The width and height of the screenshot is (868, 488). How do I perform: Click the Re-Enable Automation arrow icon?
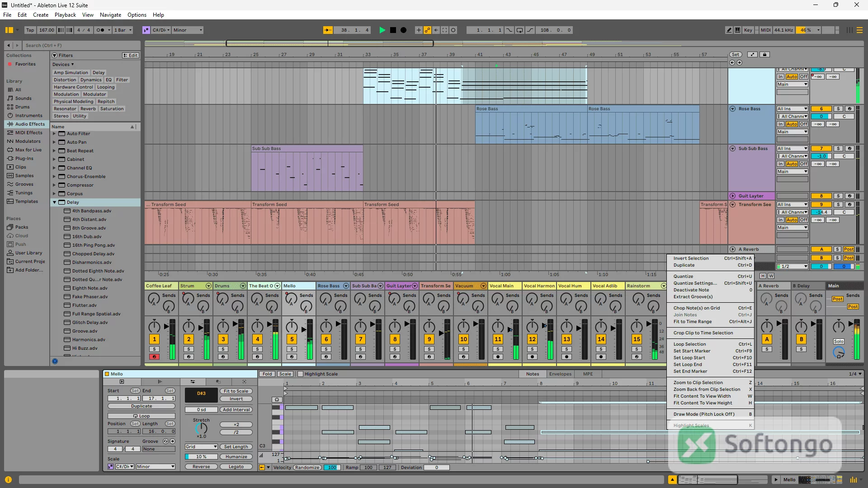436,30
